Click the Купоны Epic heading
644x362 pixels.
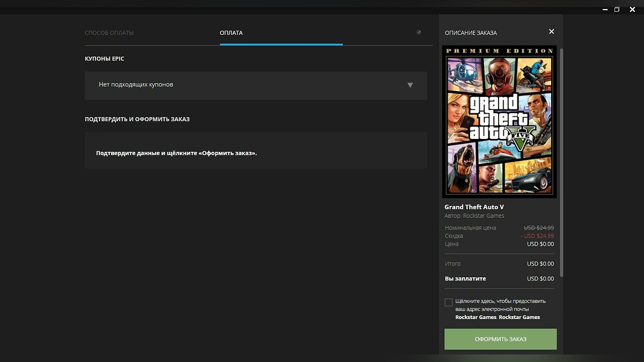(104, 58)
